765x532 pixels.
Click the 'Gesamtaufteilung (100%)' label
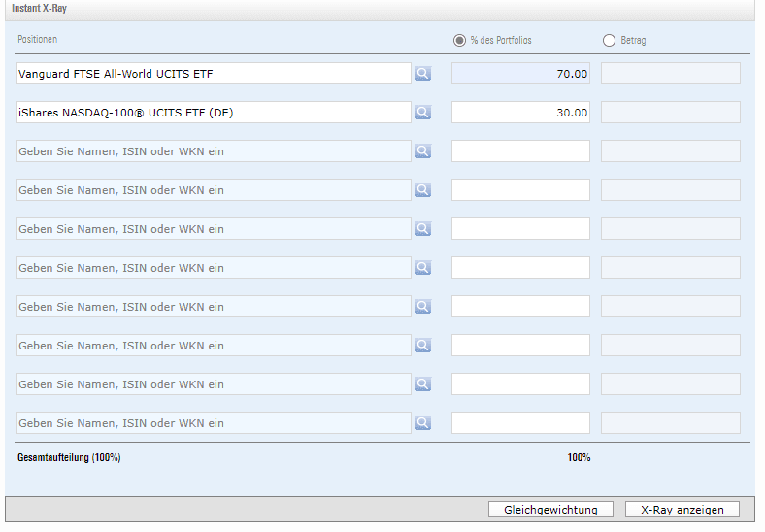[x=69, y=458]
